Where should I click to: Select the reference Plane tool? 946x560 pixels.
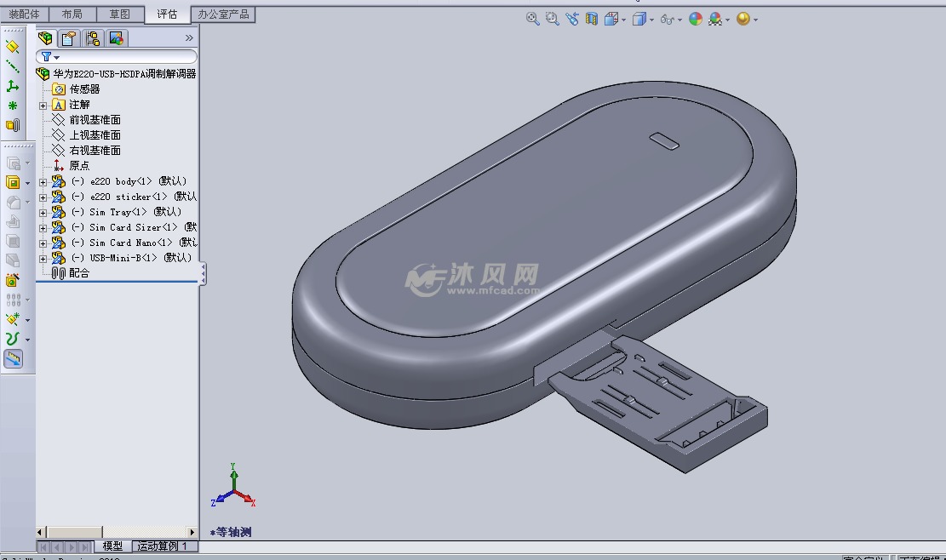pyautogui.click(x=12, y=47)
